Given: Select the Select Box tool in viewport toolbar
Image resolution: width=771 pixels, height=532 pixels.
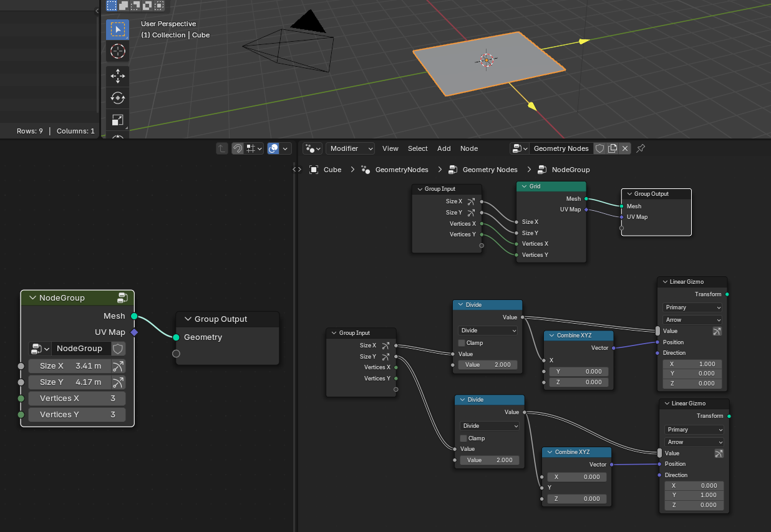Looking at the screenshot, I should tap(117, 29).
